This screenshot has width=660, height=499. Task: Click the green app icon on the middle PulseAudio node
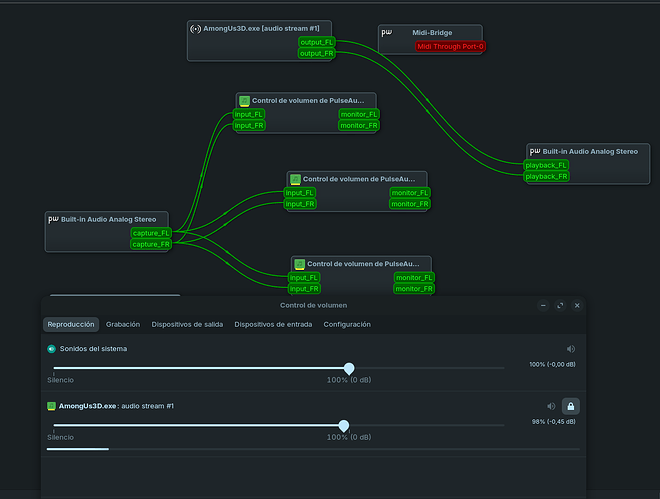coord(295,179)
